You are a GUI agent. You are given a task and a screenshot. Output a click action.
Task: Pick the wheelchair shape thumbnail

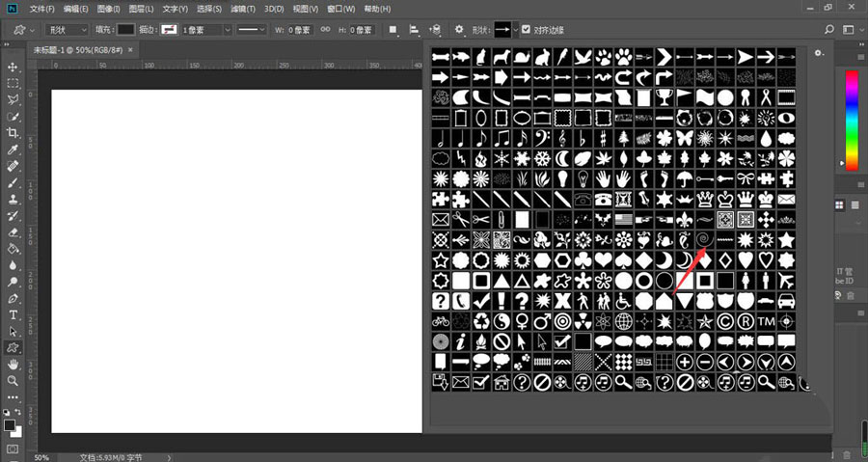coord(623,301)
